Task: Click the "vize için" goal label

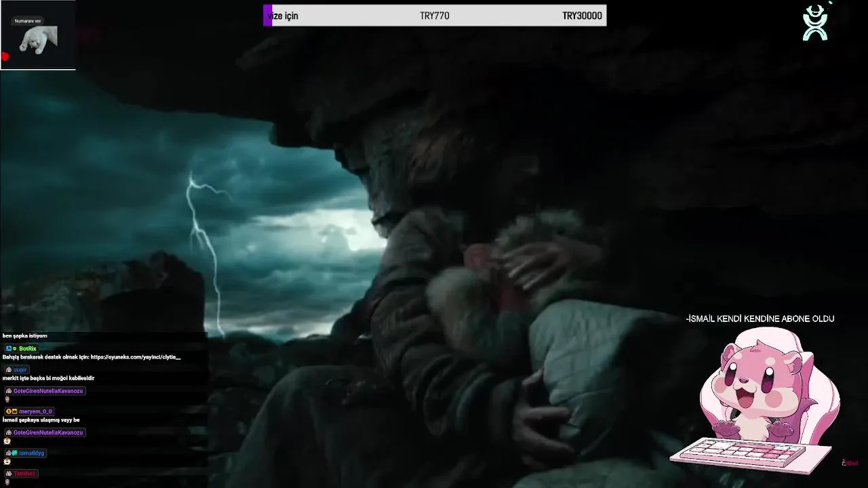Action: (x=283, y=16)
